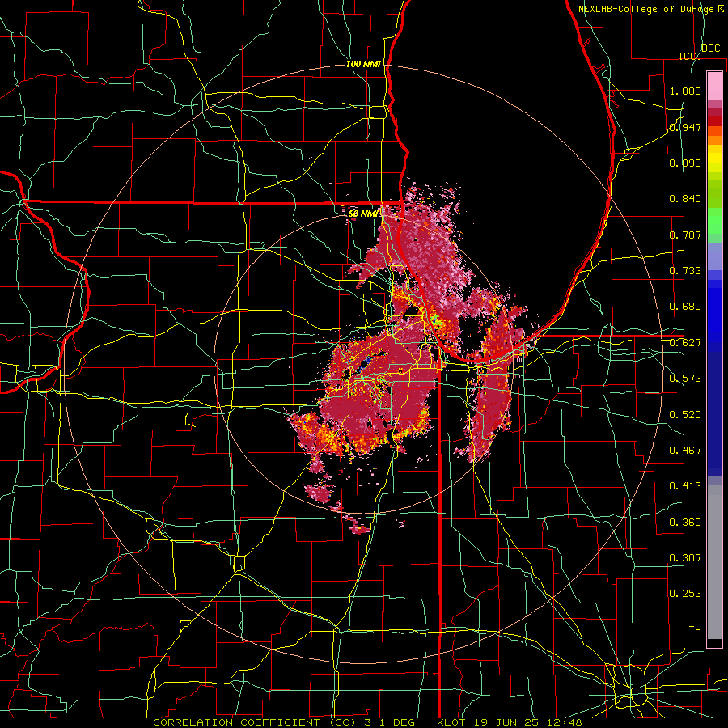This screenshot has width=728, height=728.
Task: Select the 0.360 legend value
Action: pyautogui.click(x=685, y=523)
